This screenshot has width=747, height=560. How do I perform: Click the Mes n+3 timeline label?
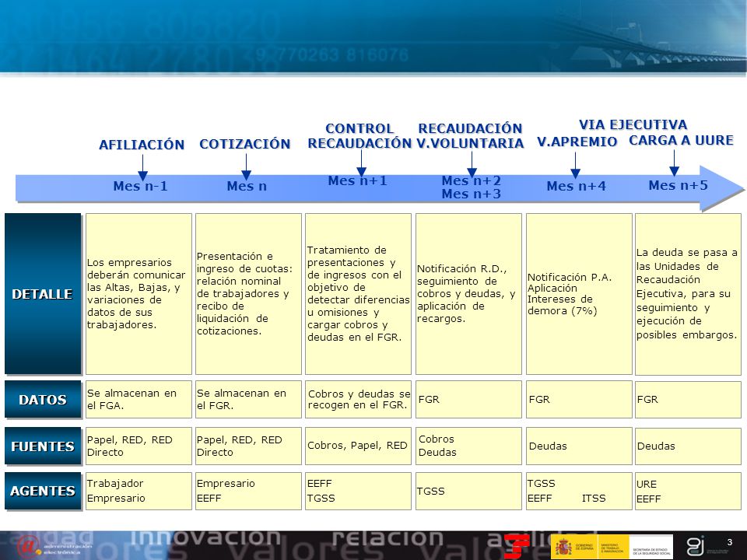[472, 194]
